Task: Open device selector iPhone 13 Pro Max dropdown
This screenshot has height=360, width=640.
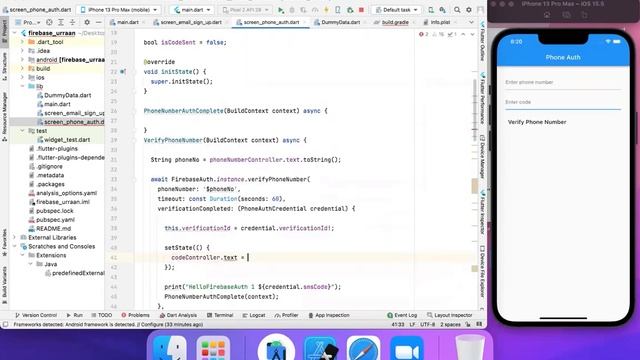Action: [119, 9]
